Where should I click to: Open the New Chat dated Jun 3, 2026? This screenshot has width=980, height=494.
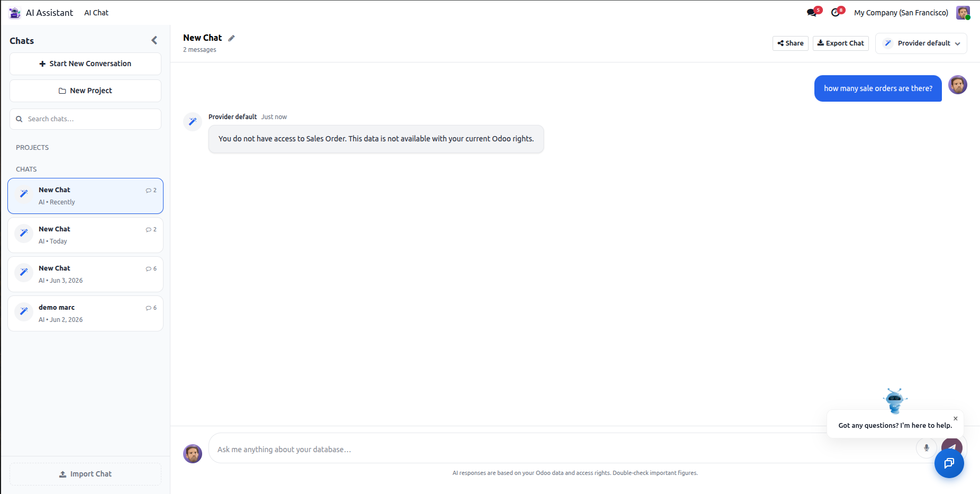pyautogui.click(x=85, y=274)
